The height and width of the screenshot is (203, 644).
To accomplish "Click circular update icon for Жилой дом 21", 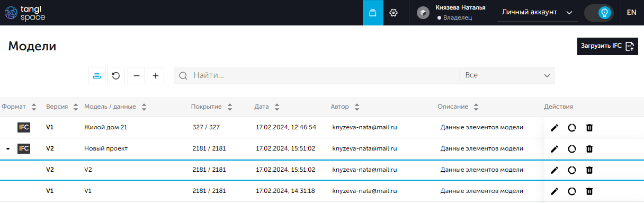I will pyautogui.click(x=572, y=128).
